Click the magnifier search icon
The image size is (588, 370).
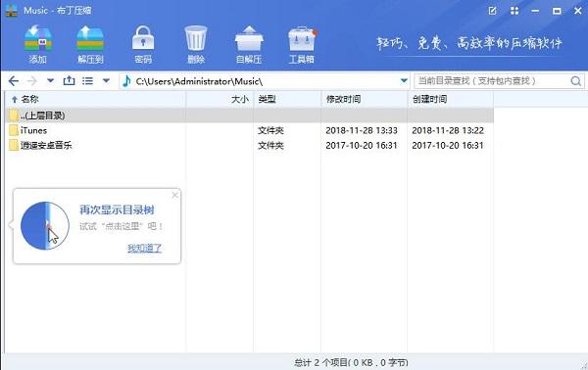click(576, 81)
